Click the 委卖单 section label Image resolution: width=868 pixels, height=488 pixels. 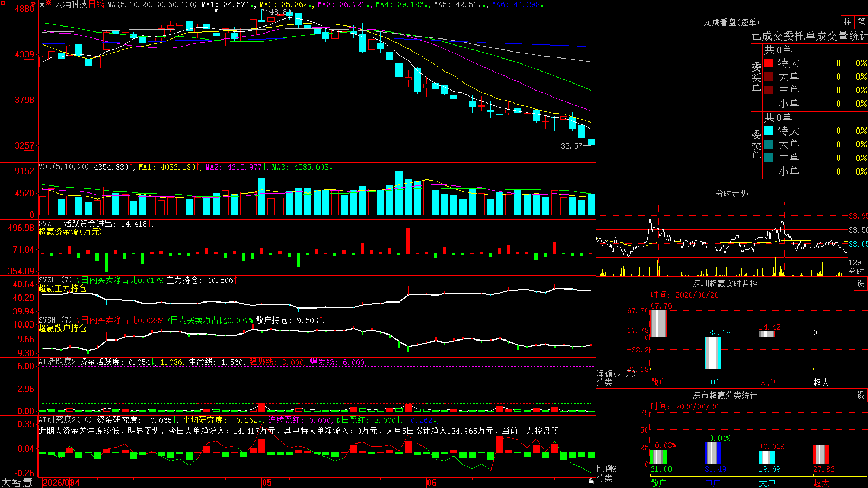756,145
